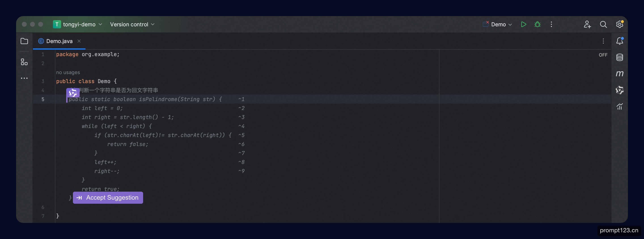644x239 pixels.
Task: Click 'public class Demo {' line
Action: [86, 81]
